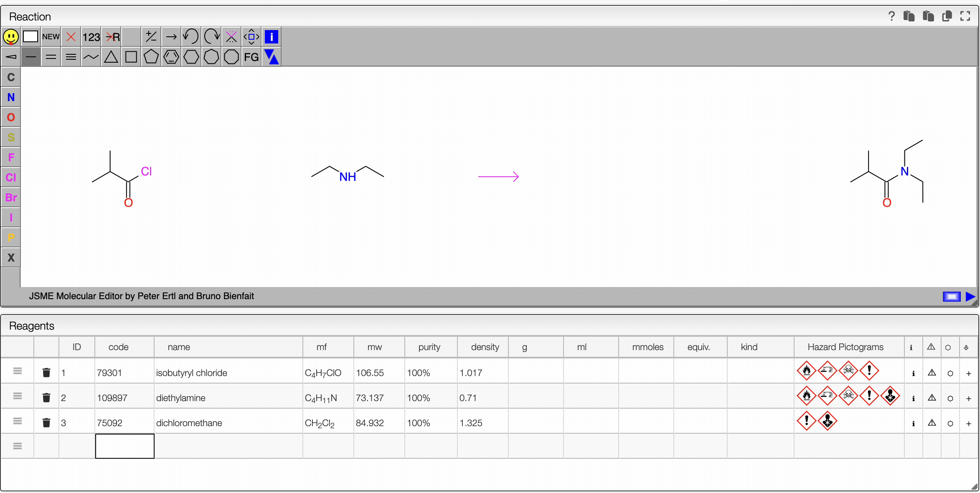This screenshot has width=980, height=493.
Task: Click the empty code input cell
Action: (x=124, y=446)
